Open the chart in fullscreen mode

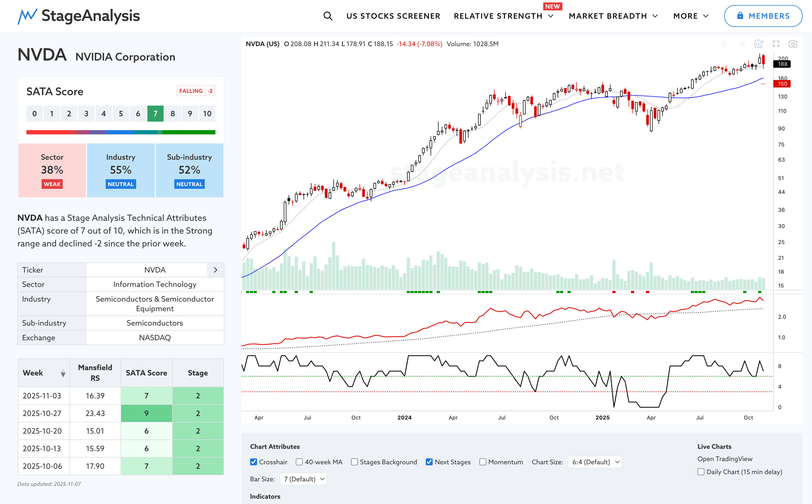click(776, 44)
